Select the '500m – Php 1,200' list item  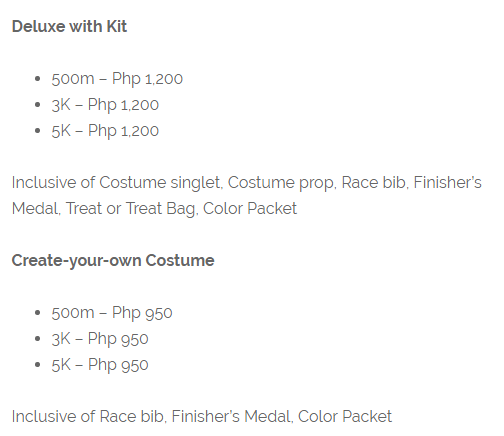[x=117, y=79]
